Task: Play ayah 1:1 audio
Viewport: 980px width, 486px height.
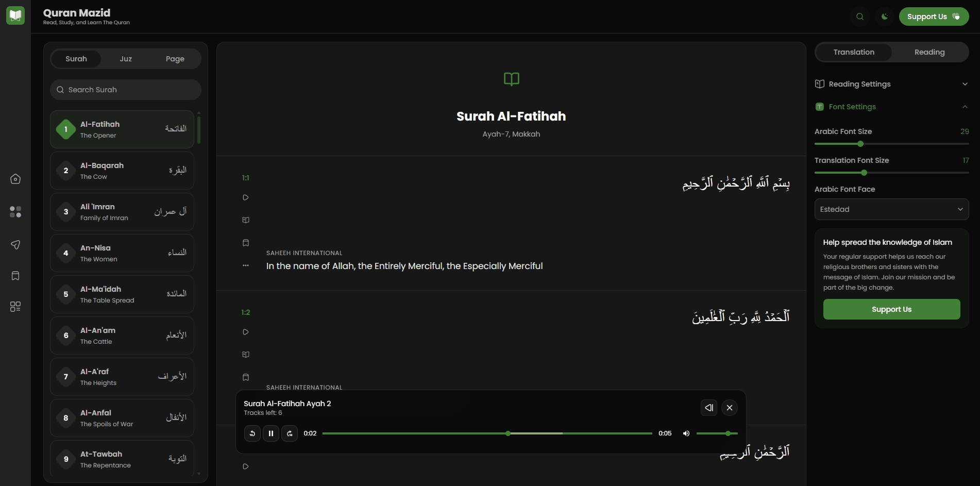Action: (x=246, y=197)
